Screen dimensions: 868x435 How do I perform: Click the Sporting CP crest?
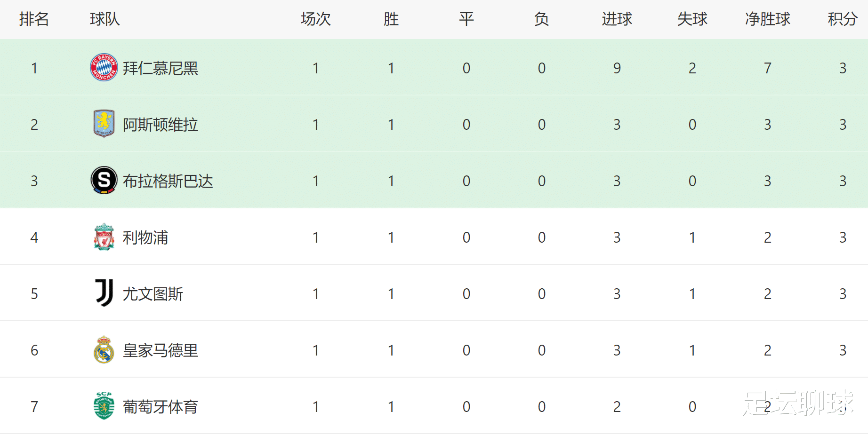[x=104, y=405]
